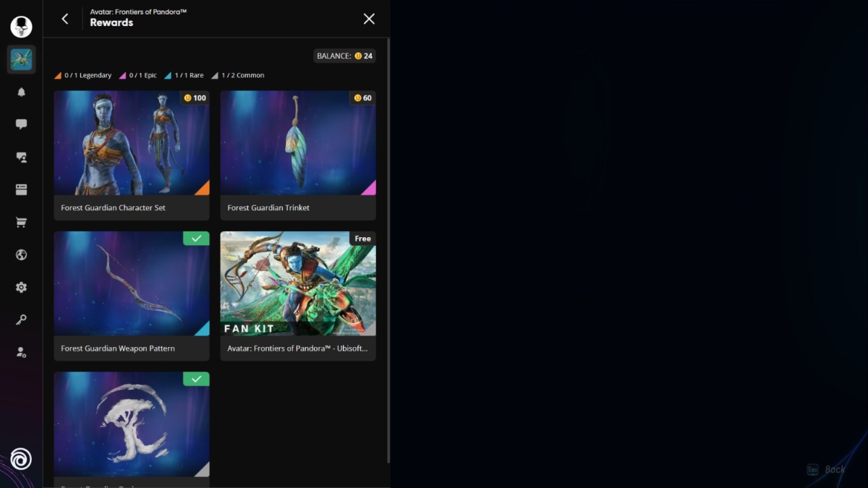Open the free Fan Kit reward
The height and width of the screenshot is (488, 868).
tap(298, 296)
